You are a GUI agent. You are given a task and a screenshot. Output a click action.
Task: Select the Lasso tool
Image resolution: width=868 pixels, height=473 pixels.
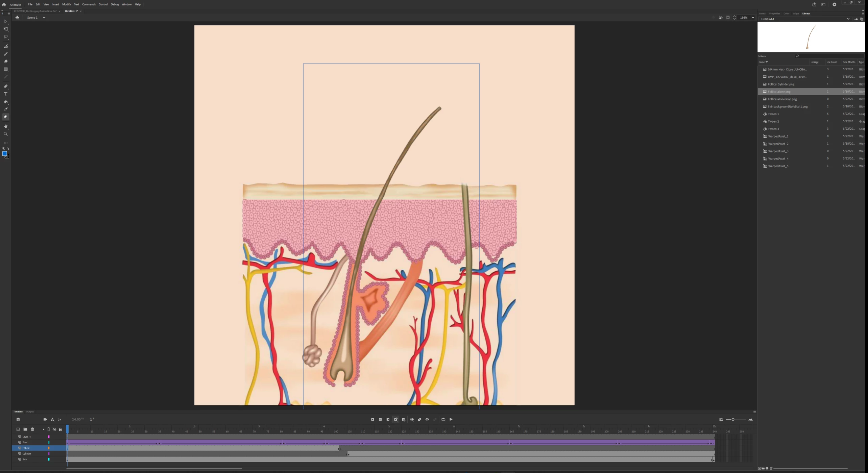click(x=5, y=37)
